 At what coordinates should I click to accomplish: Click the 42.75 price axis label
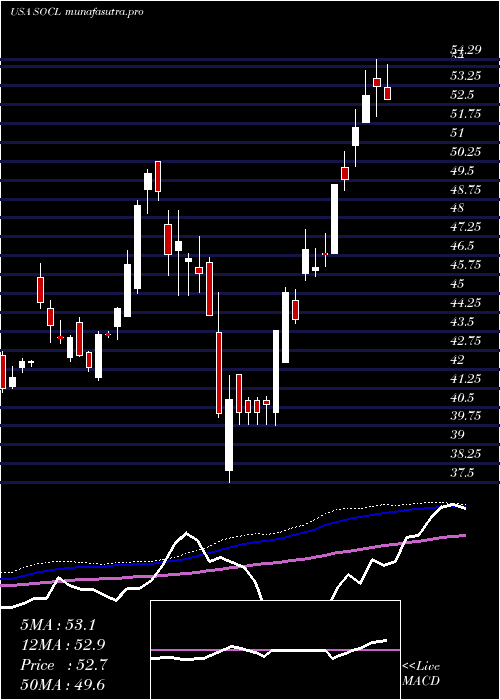[x=466, y=341]
